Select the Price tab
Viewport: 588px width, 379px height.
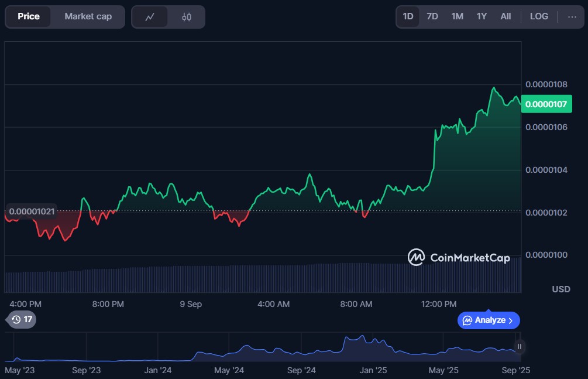tap(29, 16)
